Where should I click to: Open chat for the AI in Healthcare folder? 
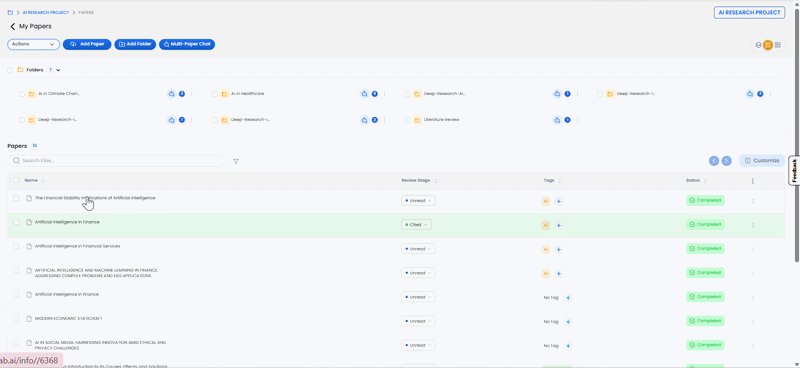pos(364,94)
